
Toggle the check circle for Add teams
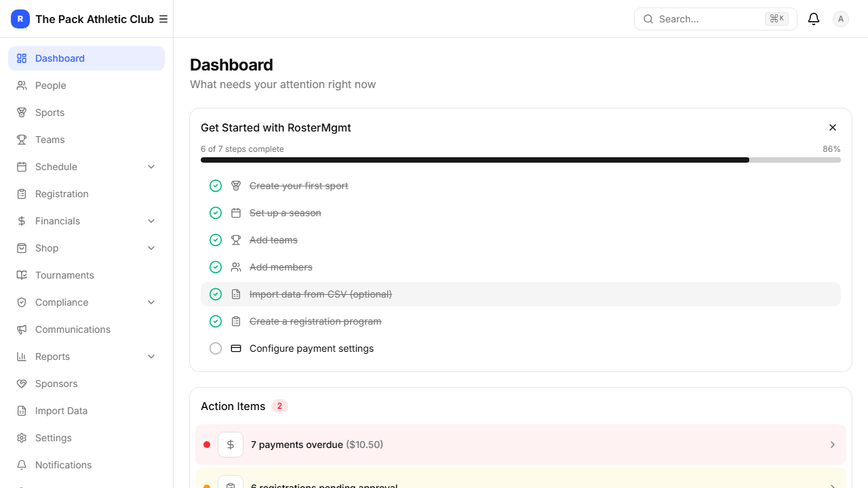[216, 240]
